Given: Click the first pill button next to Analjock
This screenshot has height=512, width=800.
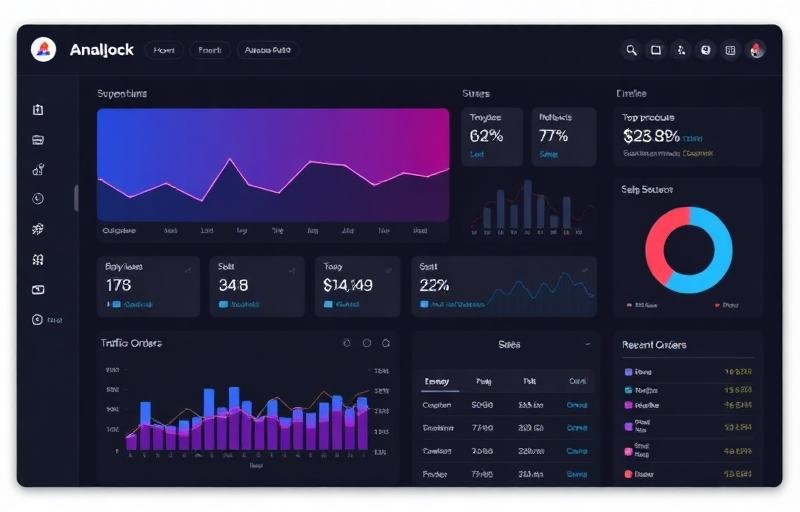Looking at the screenshot, I should tap(164, 50).
